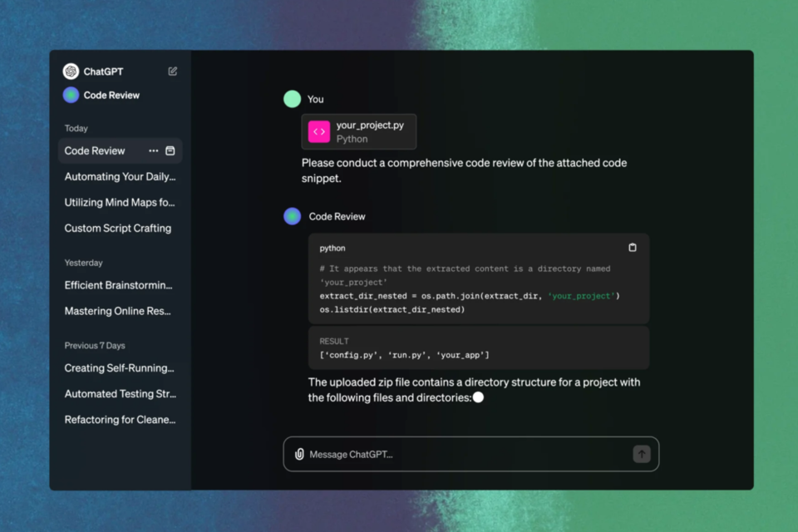Click the paperclip attach file icon
Screen dimensions: 798x532
point(299,455)
